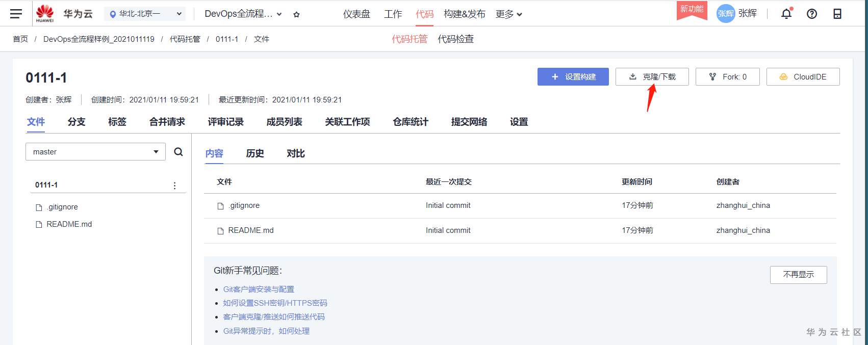Click the README.md file icon in sidebar tree
The height and width of the screenshot is (345, 868).
click(x=39, y=225)
